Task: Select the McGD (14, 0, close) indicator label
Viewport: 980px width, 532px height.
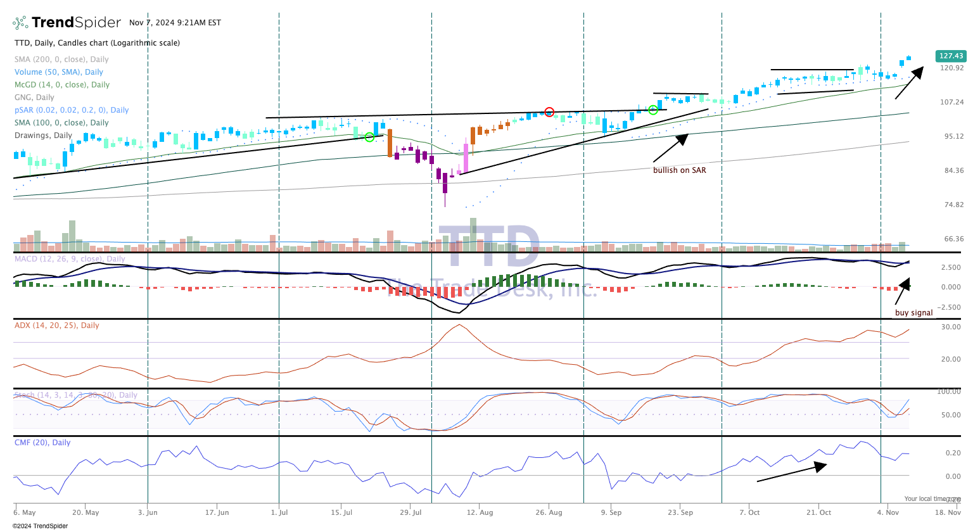Action: (62, 85)
